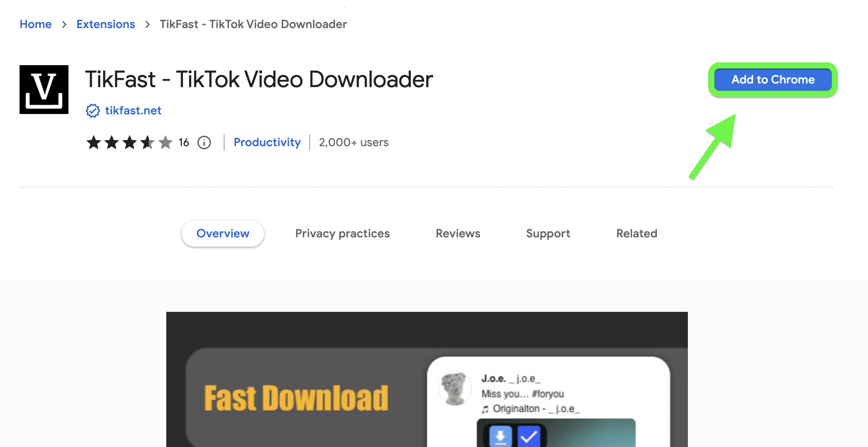The image size is (868, 447).
Task: Click the blue checkmark icon in preview
Action: [x=529, y=437]
